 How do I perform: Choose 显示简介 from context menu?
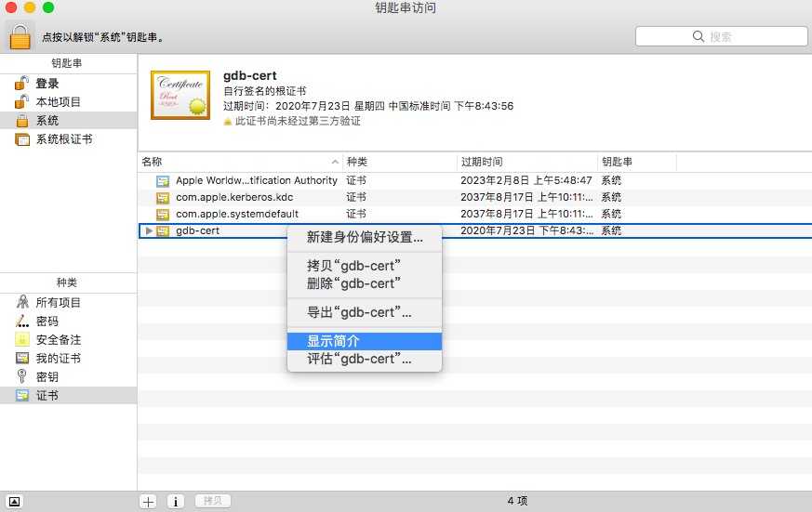[365, 341]
